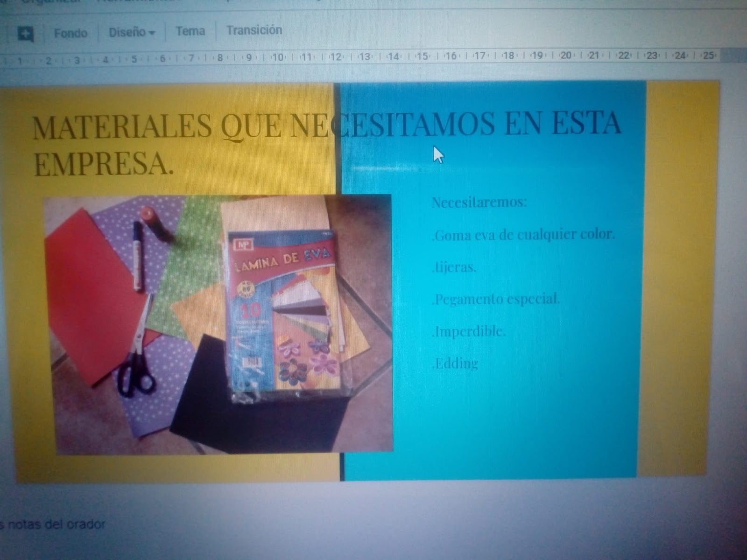Click the line '.Imperdible.'
This screenshot has height=560, width=747.
pyautogui.click(x=469, y=331)
